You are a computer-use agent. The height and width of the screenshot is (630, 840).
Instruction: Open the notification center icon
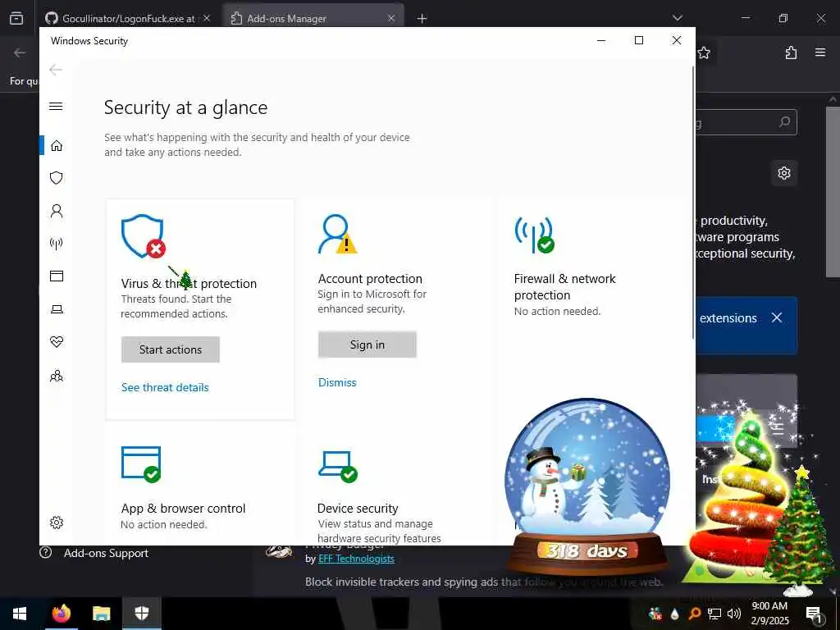pos(814,614)
